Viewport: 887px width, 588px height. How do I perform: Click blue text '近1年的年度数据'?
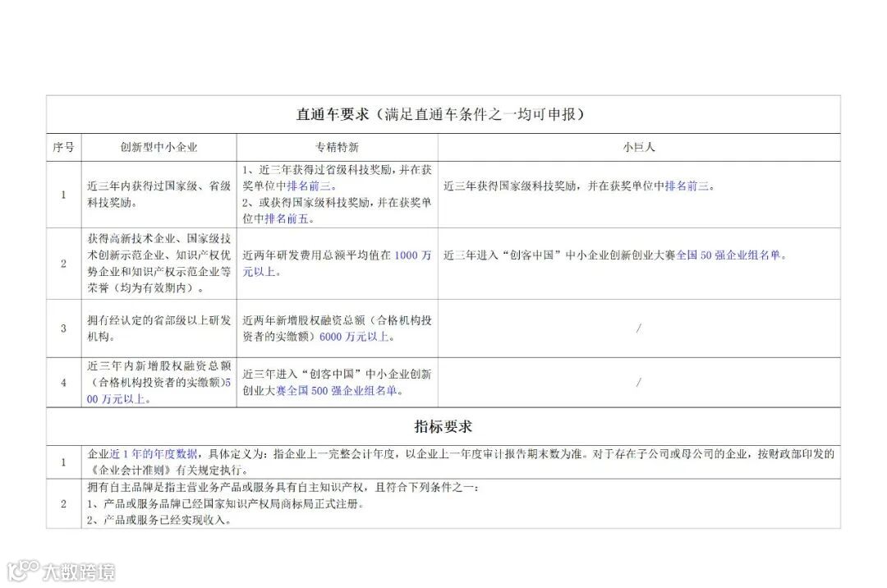[154, 454]
